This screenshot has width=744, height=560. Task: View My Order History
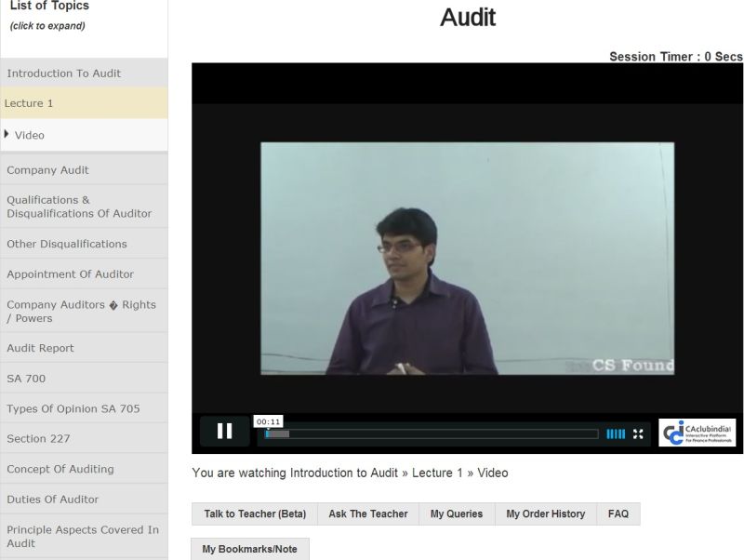click(x=545, y=513)
